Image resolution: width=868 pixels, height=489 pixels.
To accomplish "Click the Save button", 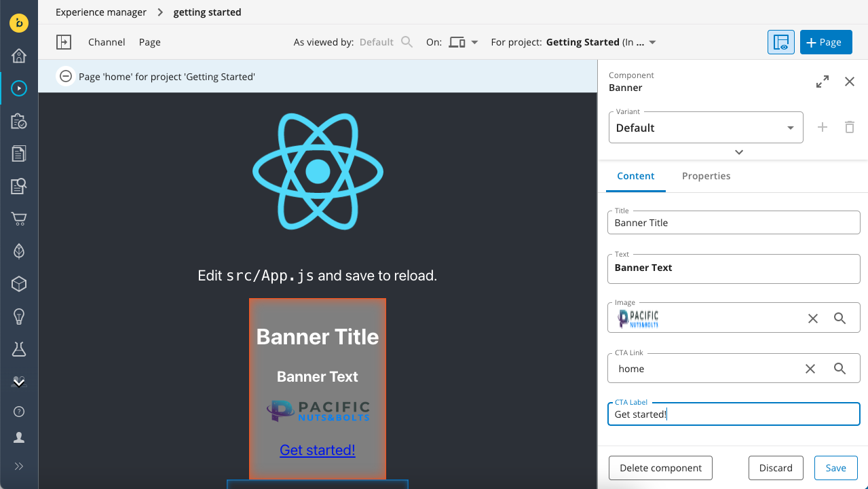I will [x=835, y=468].
